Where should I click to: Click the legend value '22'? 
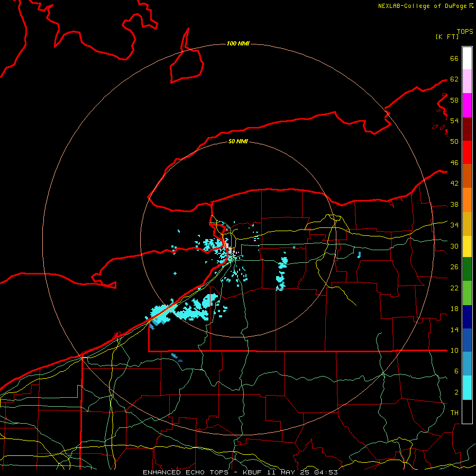[454, 288]
